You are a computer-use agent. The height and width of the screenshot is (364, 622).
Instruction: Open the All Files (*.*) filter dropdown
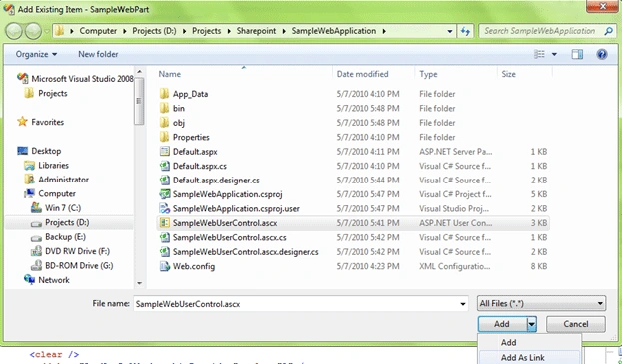[x=541, y=304]
